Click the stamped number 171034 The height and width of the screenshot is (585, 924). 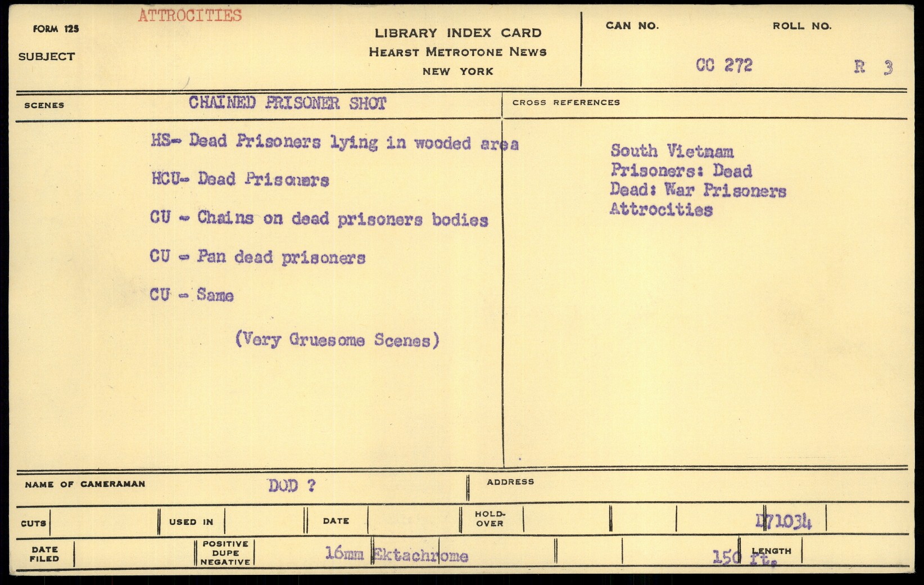tap(783, 521)
